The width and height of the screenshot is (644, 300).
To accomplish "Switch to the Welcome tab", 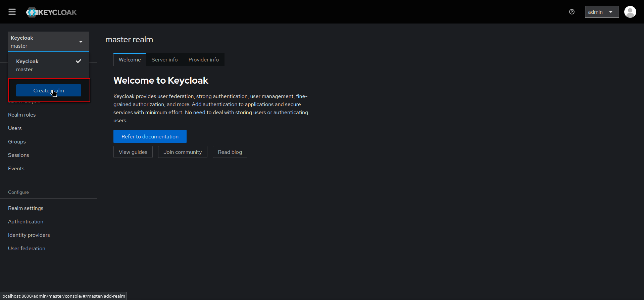I will [x=130, y=59].
